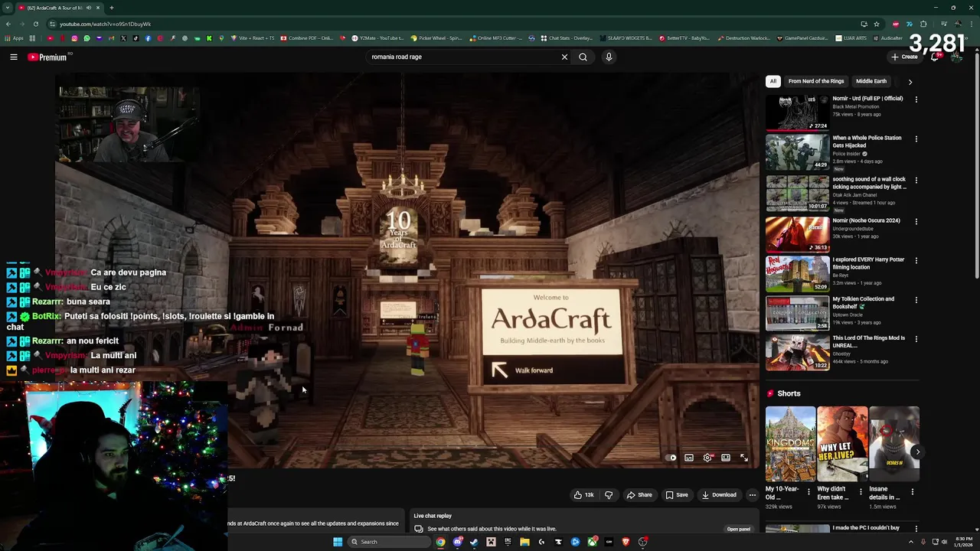Show hidden system tray icons
The width and height of the screenshot is (980, 551).
910,542
